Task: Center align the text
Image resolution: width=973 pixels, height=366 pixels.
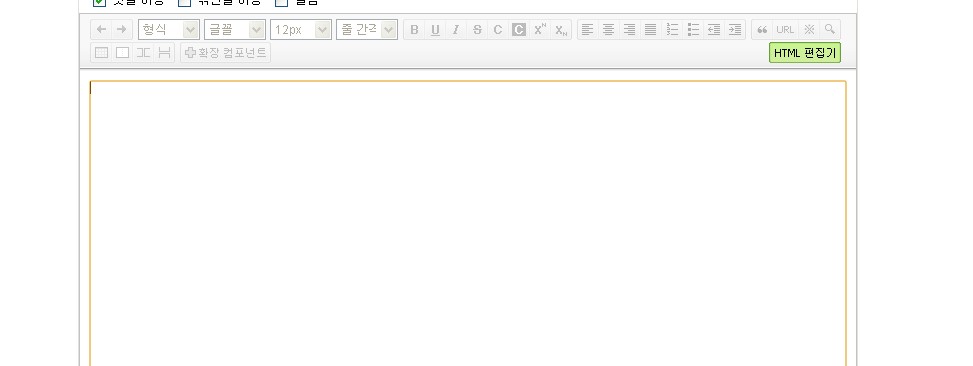Action: 609,30
